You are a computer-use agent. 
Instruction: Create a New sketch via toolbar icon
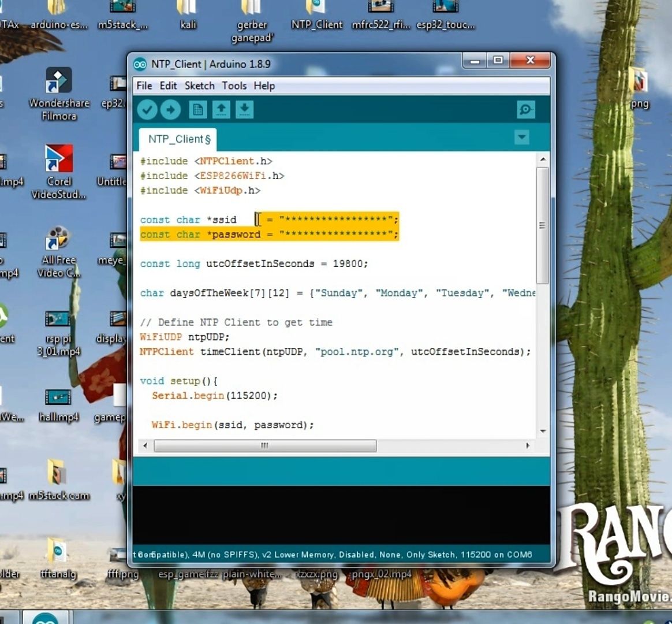[197, 109]
